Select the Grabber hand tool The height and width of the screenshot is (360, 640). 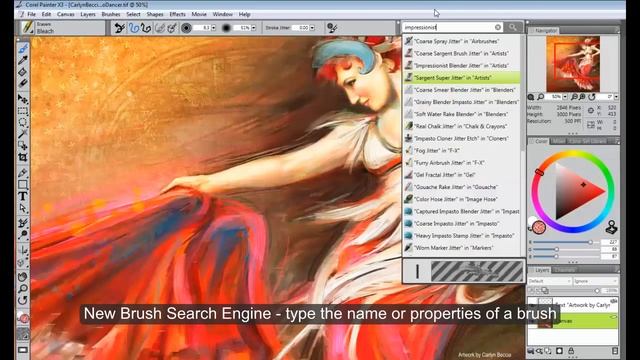tap(23, 277)
